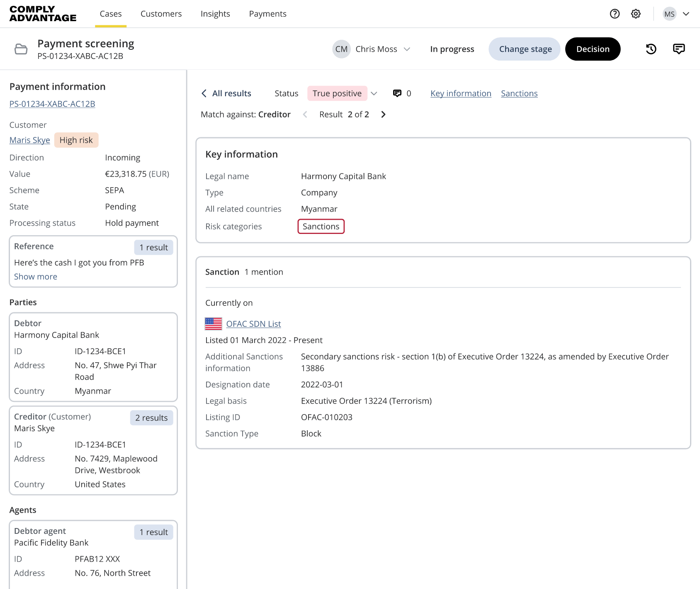700x589 pixels.
Task: Click the Sanction 1 mention header
Action: [244, 272]
